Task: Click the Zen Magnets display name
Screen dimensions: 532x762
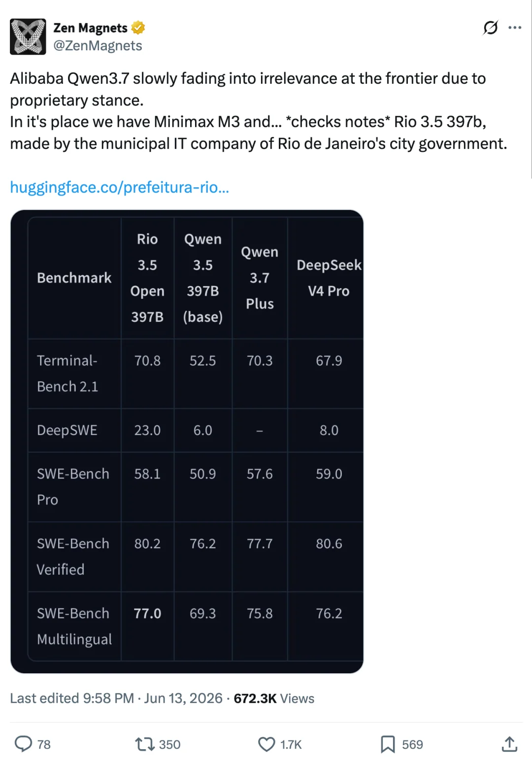Action: [90, 28]
